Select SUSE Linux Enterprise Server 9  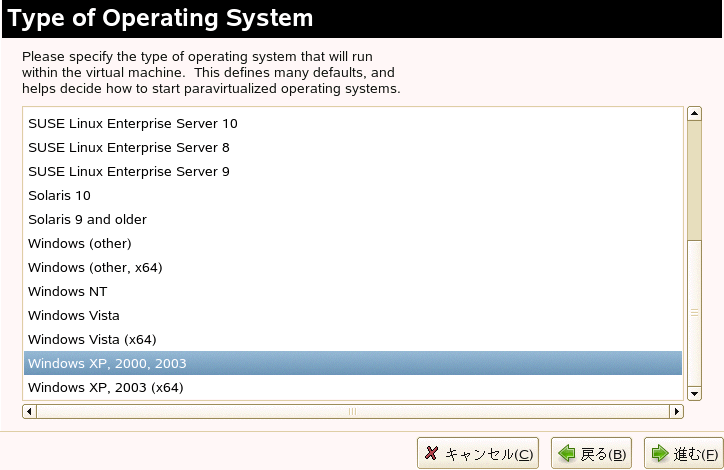point(353,172)
